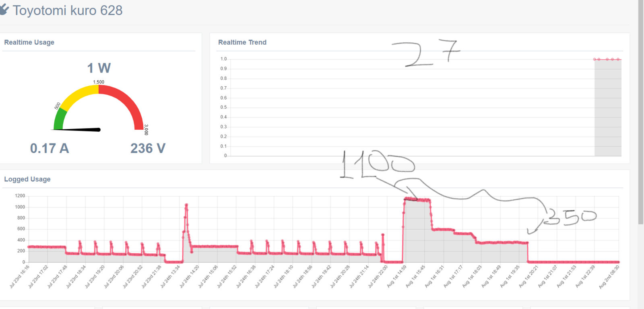Click the Aug 1st 22:39 x-axis label
The width and height of the screenshot is (644, 309).
[586, 276]
